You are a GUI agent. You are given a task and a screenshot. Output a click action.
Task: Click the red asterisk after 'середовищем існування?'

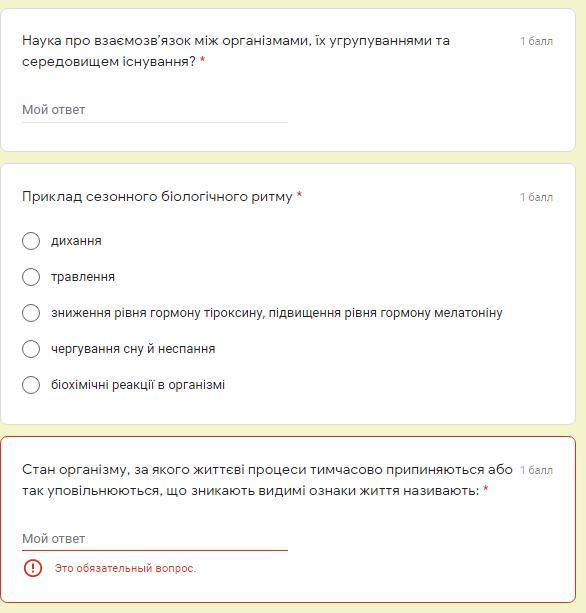203,60
